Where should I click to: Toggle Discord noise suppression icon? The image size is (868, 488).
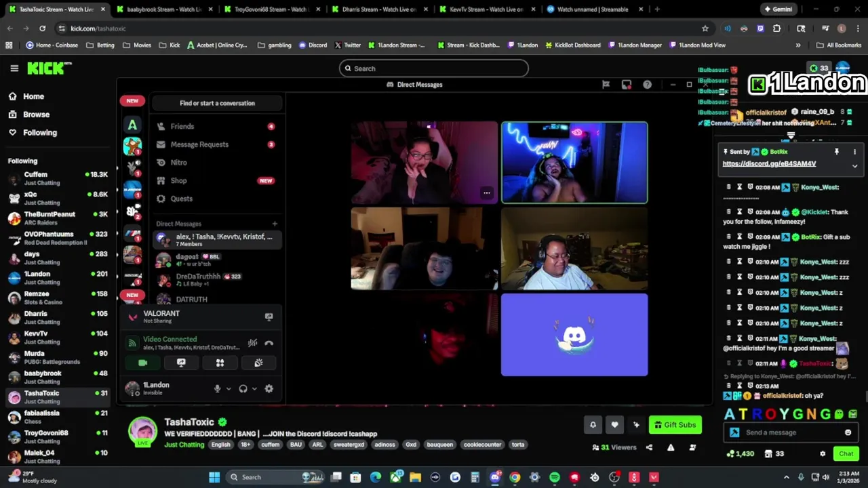tap(252, 343)
